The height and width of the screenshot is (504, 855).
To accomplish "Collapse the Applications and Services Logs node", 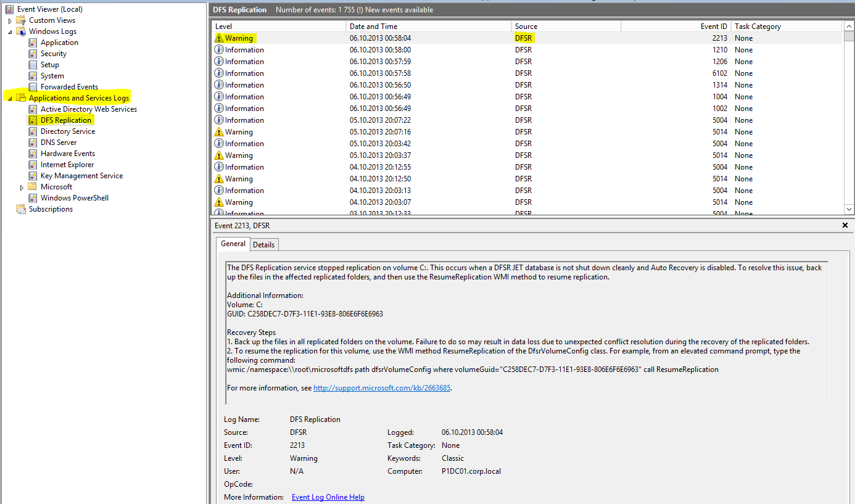I will click(10, 99).
